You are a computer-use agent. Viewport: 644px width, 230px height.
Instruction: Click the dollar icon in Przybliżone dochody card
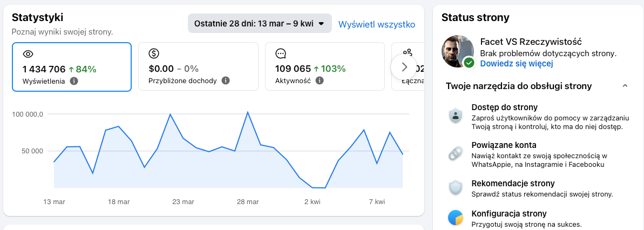154,53
